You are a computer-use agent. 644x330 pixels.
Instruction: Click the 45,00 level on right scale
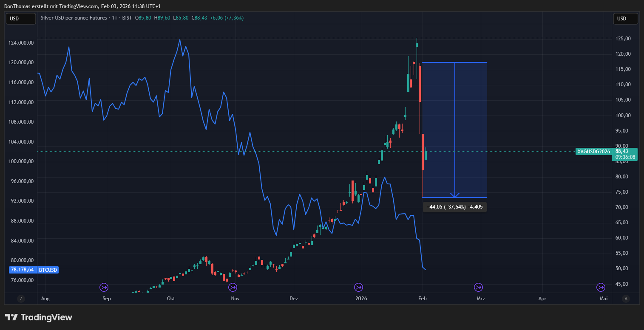pyautogui.click(x=623, y=284)
